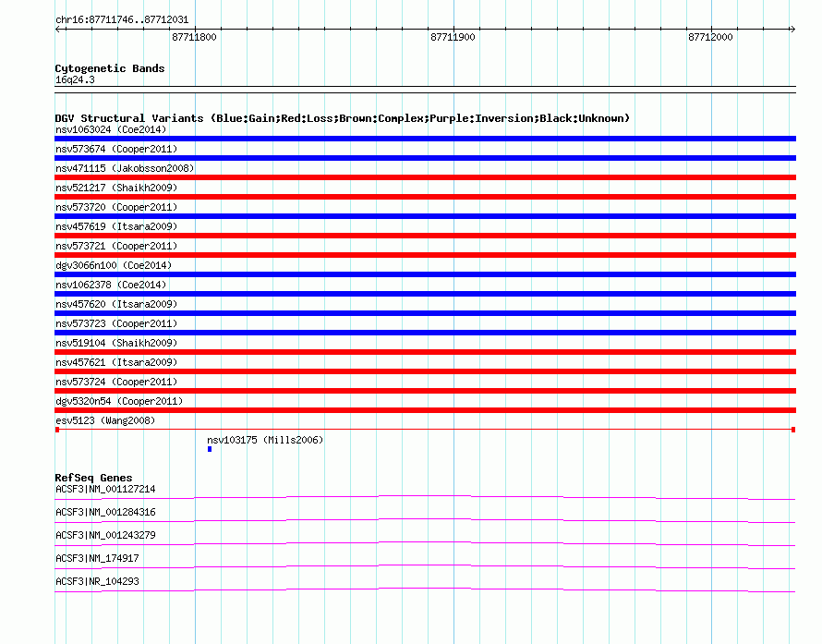Click ACSF3|NM_001127214 transcript label
The image size is (822, 644).
coord(105,490)
